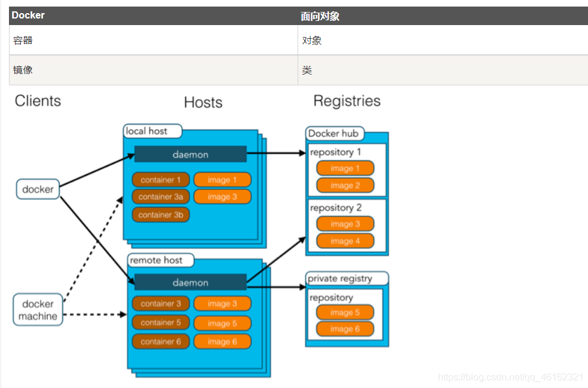Click the repository 1 label
The image size is (588, 388).
click(336, 152)
